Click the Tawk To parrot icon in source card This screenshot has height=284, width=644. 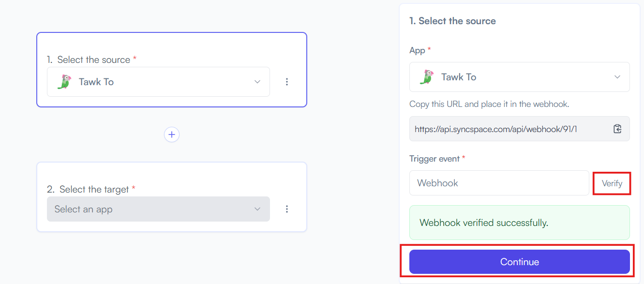pyautogui.click(x=64, y=82)
